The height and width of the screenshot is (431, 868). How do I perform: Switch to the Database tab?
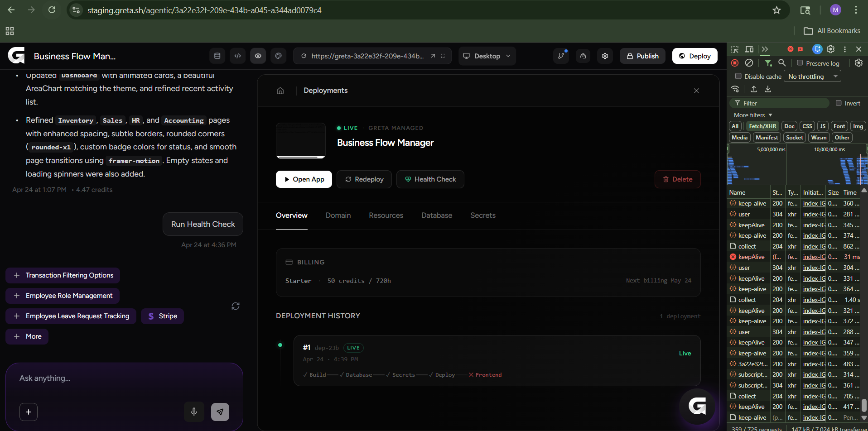tap(437, 215)
